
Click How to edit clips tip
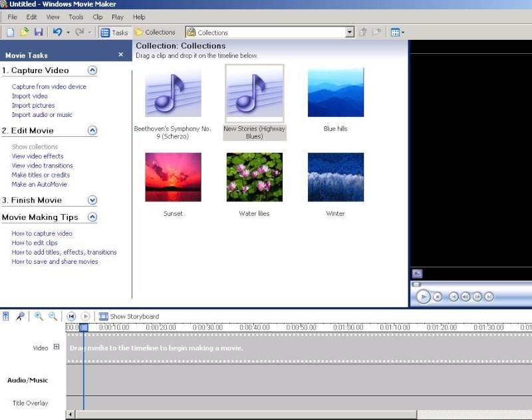35,243
